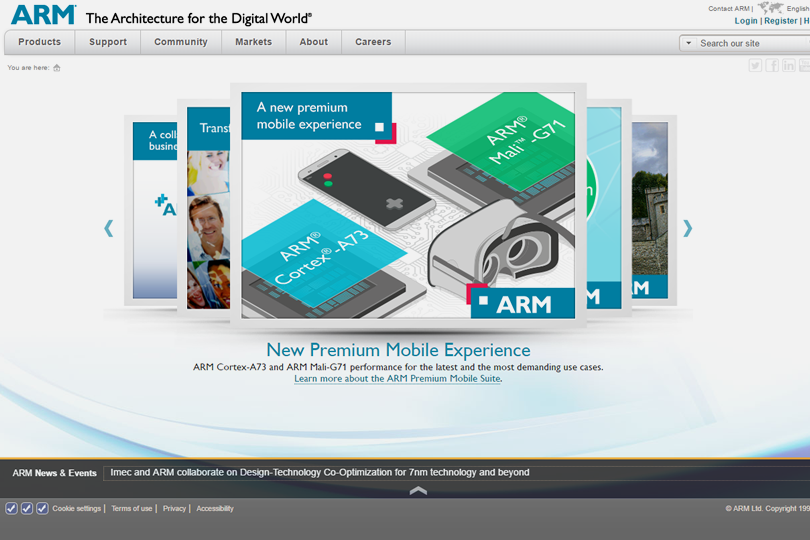This screenshot has width=810, height=540.
Task: Open ARM's Twitter page icon
Action: click(755, 65)
